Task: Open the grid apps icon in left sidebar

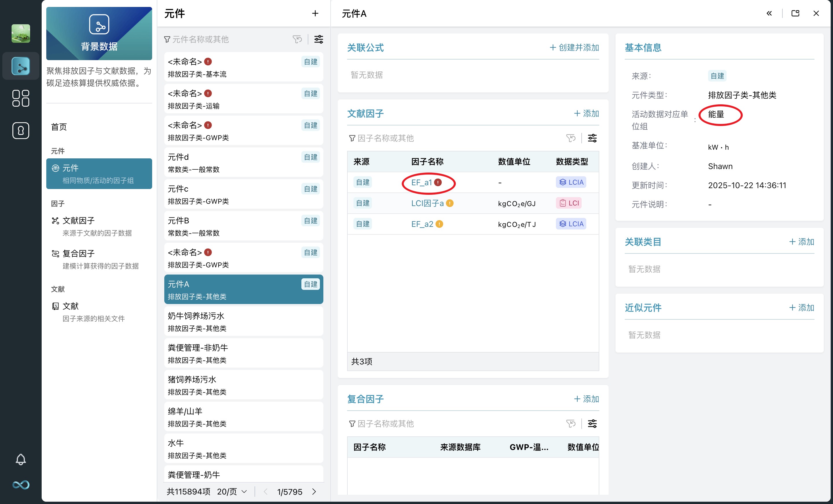Action: tap(21, 98)
